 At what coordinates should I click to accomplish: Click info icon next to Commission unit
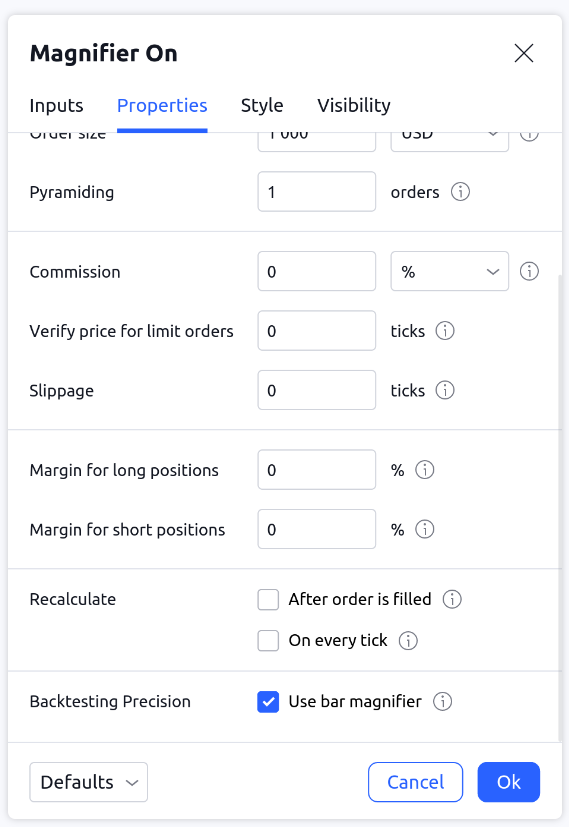click(529, 271)
